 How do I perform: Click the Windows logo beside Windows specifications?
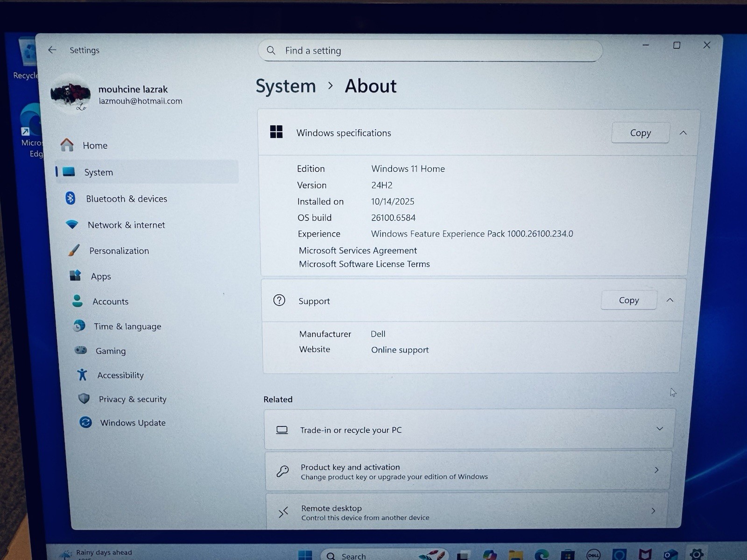pos(276,132)
